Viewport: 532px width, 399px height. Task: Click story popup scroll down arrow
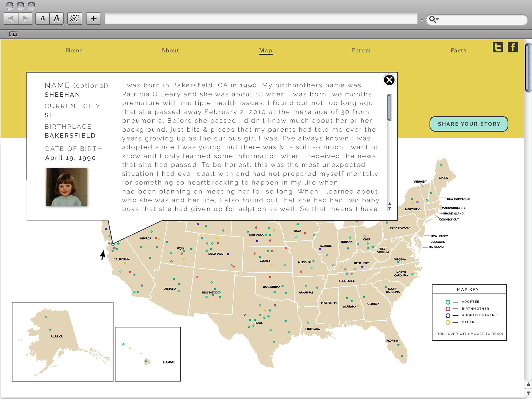[389, 208]
